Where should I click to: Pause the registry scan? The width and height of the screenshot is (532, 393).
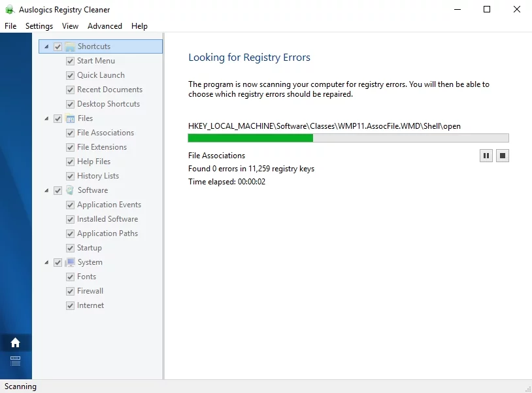point(486,156)
